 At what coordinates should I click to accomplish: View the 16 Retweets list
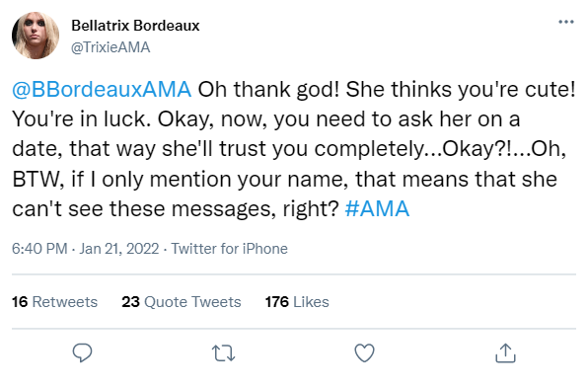[x=54, y=302]
